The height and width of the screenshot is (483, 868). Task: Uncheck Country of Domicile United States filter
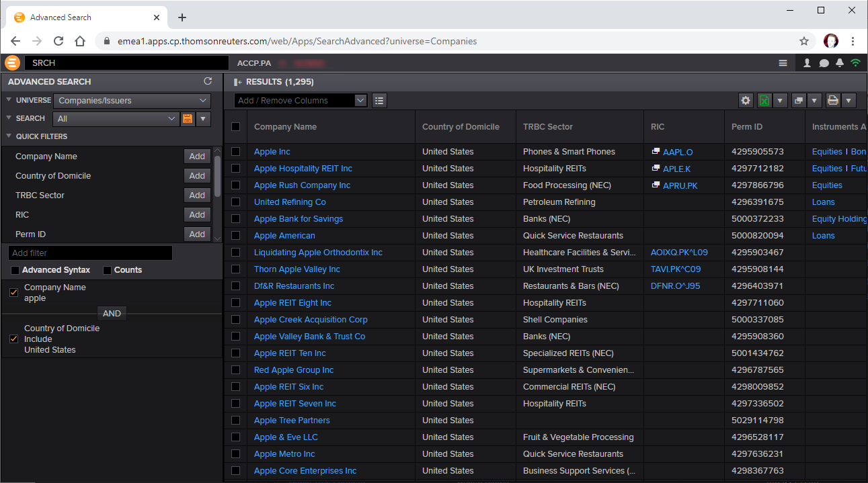tap(13, 339)
